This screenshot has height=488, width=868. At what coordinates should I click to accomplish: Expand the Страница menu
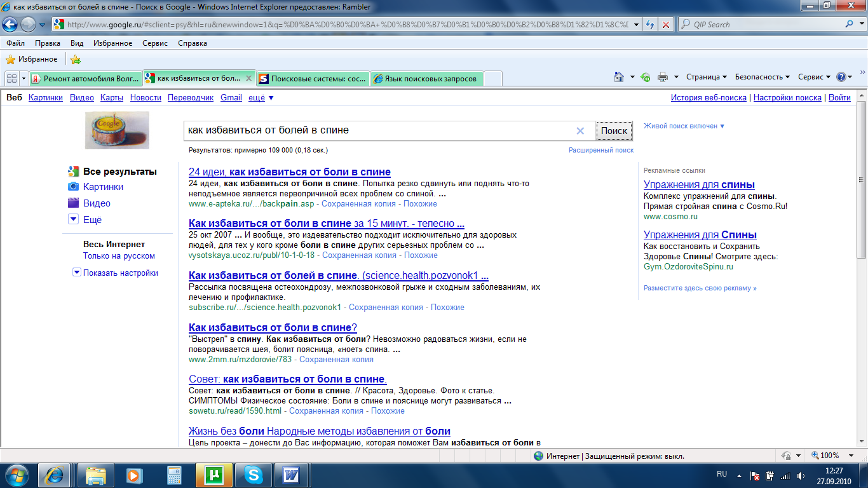pyautogui.click(x=707, y=77)
